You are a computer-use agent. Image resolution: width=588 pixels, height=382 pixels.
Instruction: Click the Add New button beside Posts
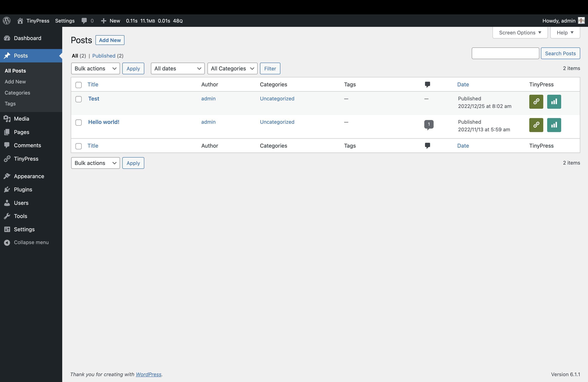(110, 40)
